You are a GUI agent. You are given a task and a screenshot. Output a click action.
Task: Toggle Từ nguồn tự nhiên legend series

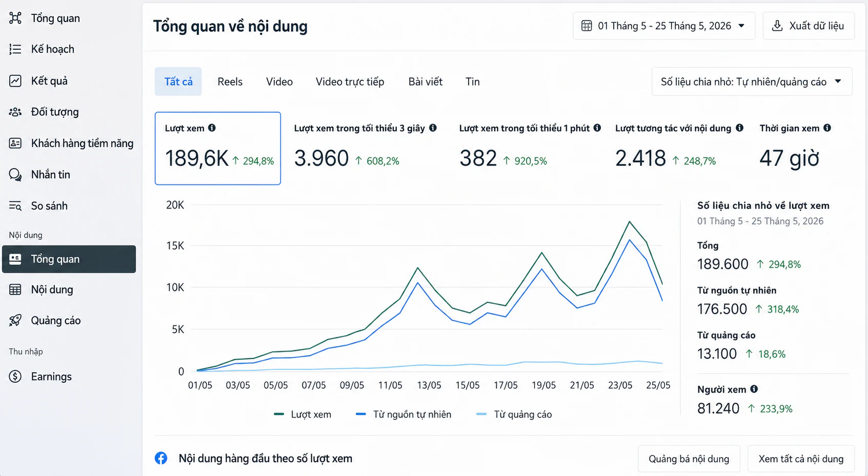point(403,415)
